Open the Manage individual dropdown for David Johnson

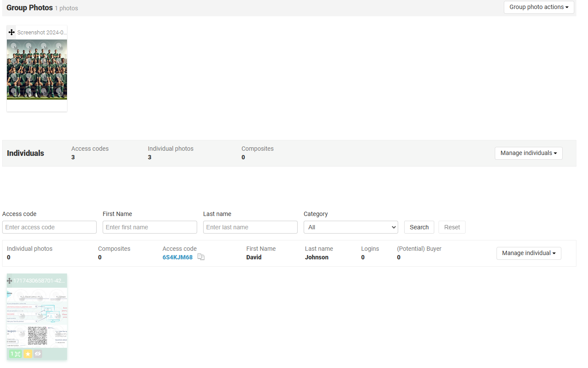click(x=528, y=253)
